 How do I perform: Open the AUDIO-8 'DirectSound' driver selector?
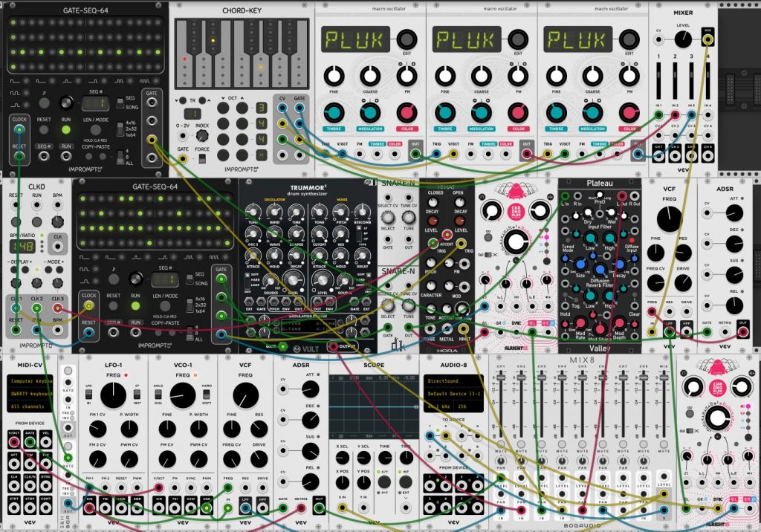(x=453, y=381)
